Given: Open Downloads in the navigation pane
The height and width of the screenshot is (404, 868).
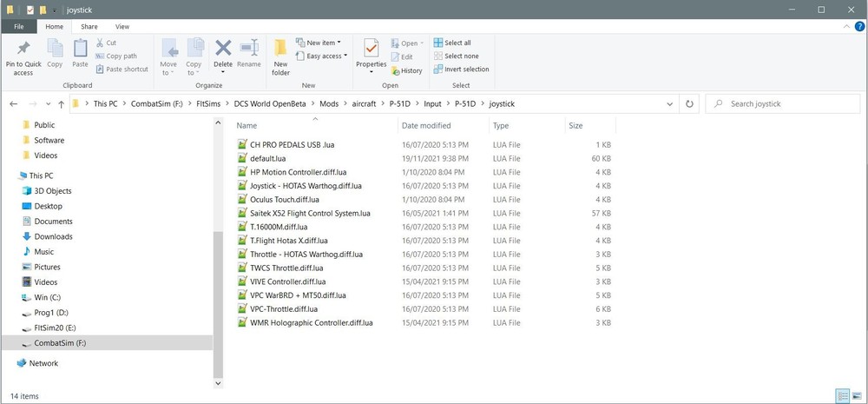Looking at the screenshot, I should (x=53, y=236).
